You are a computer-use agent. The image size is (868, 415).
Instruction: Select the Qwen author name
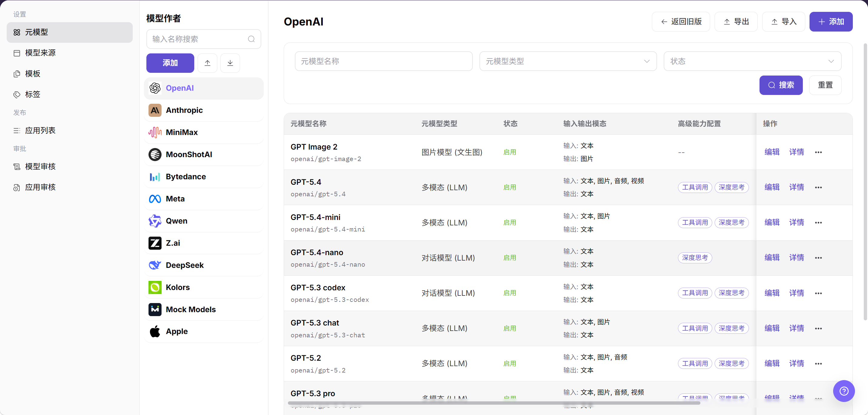[x=177, y=221]
